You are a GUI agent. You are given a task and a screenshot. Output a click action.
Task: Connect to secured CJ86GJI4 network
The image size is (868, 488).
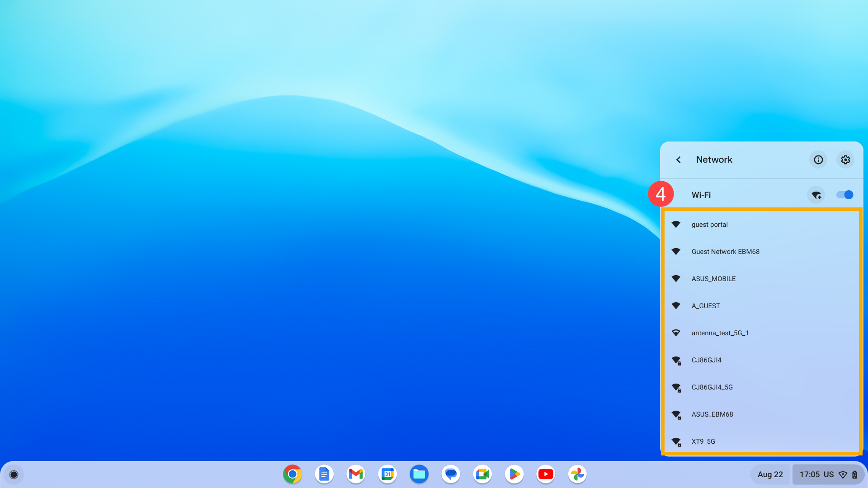[x=706, y=360]
